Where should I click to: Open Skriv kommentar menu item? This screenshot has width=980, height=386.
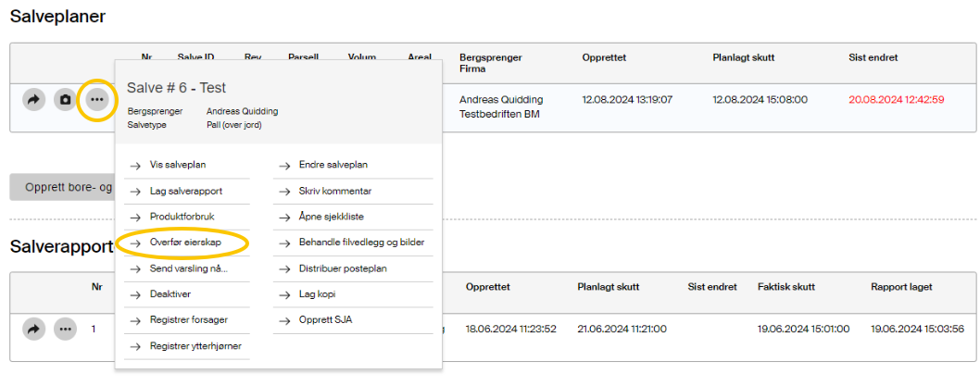point(335,191)
